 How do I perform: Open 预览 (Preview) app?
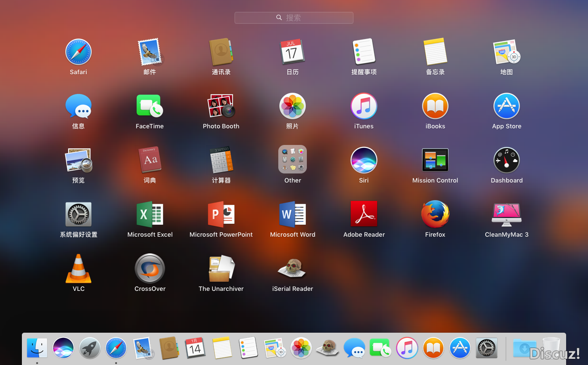[x=78, y=160]
